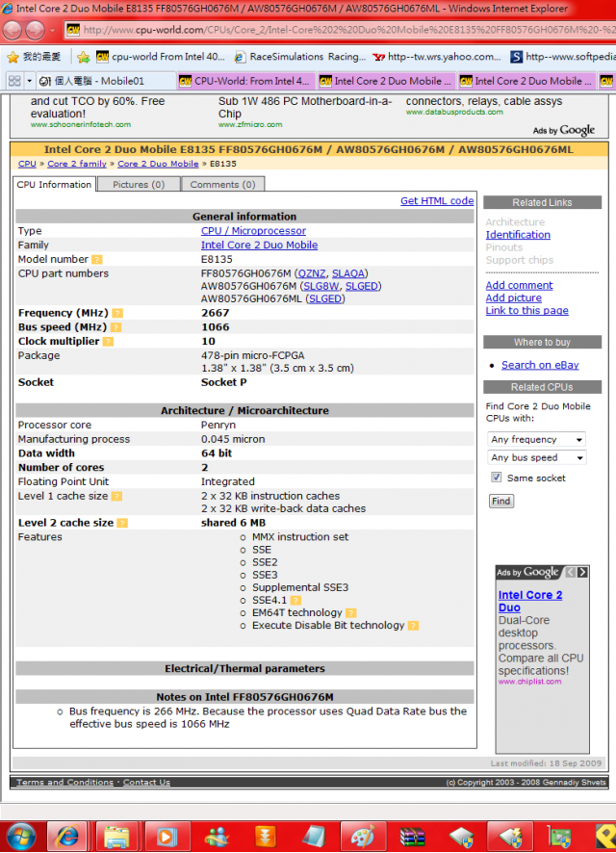Launch the media player taskbar icon

(x=167, y=837)
